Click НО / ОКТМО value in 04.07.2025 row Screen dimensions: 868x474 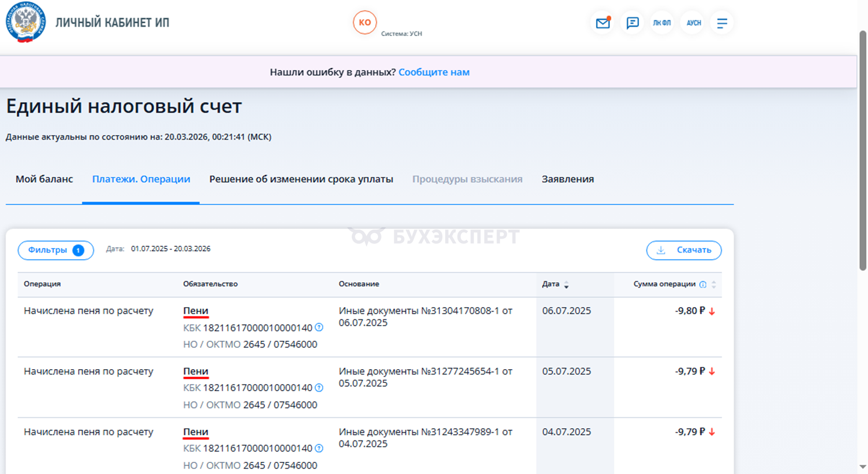point(280,465)
